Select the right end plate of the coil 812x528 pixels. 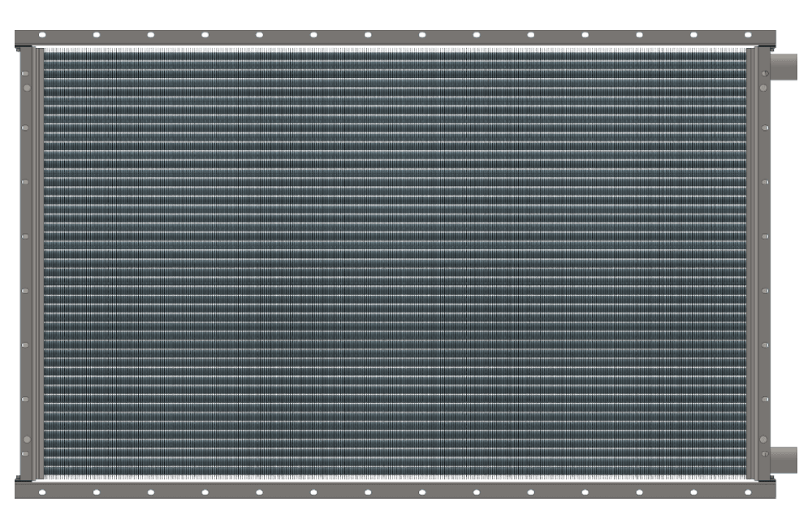tap(763, 263)
